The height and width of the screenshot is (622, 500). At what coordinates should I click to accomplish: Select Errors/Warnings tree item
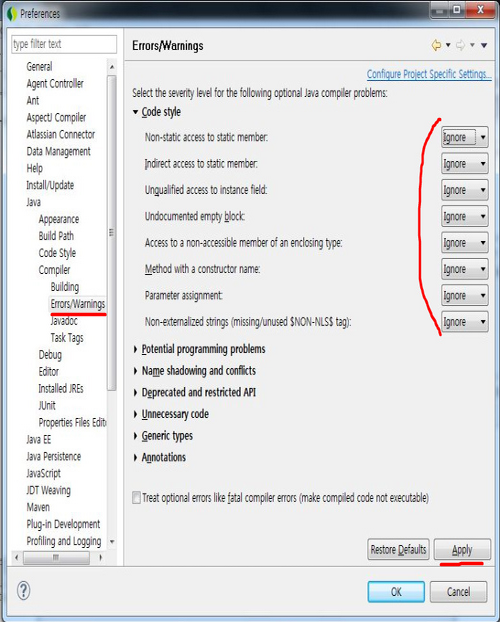pos(78,304)
